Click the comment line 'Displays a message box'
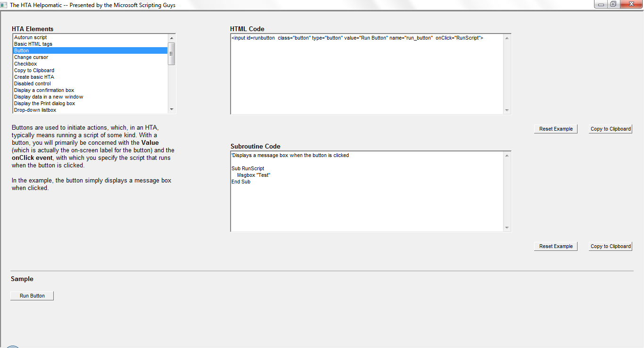This screenshot has width=644, height=348. (290, 155)
